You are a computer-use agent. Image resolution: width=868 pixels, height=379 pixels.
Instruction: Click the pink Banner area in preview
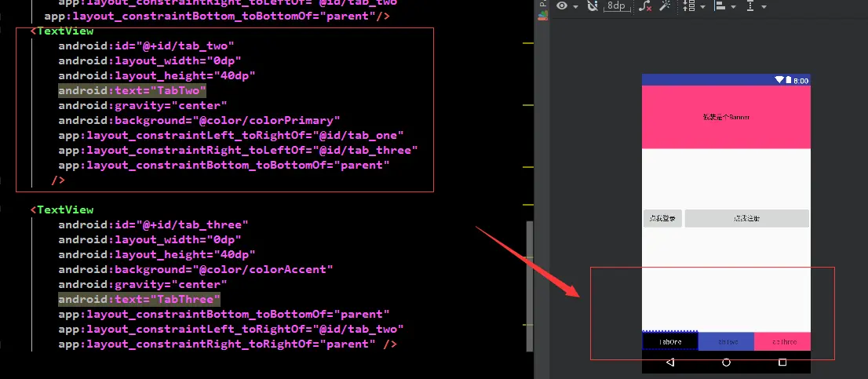(x=726, y=117)
